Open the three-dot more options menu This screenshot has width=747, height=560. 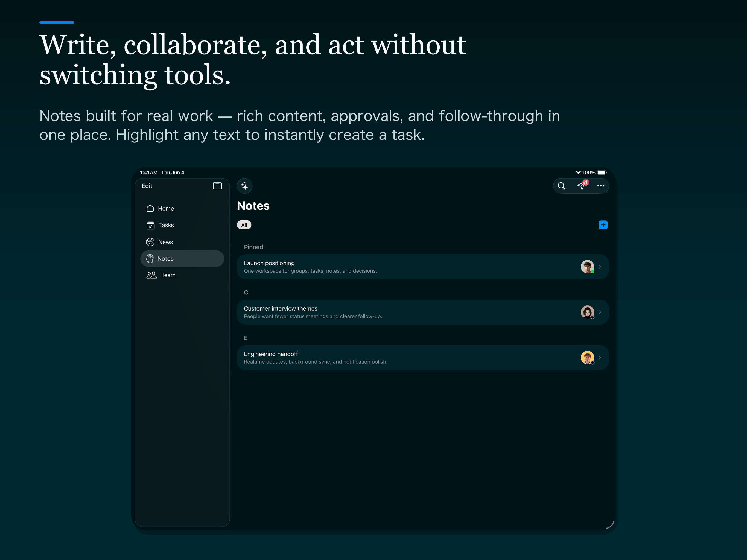[x=600, y=186]
